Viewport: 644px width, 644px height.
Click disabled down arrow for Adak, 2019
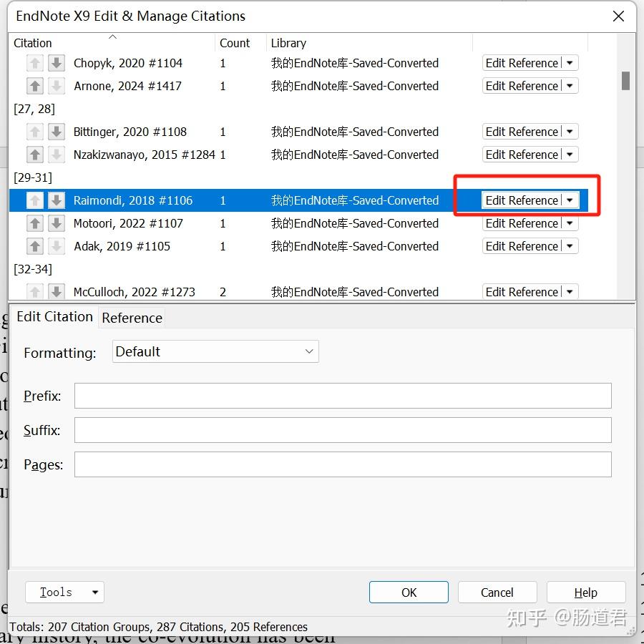pos(57,246)
